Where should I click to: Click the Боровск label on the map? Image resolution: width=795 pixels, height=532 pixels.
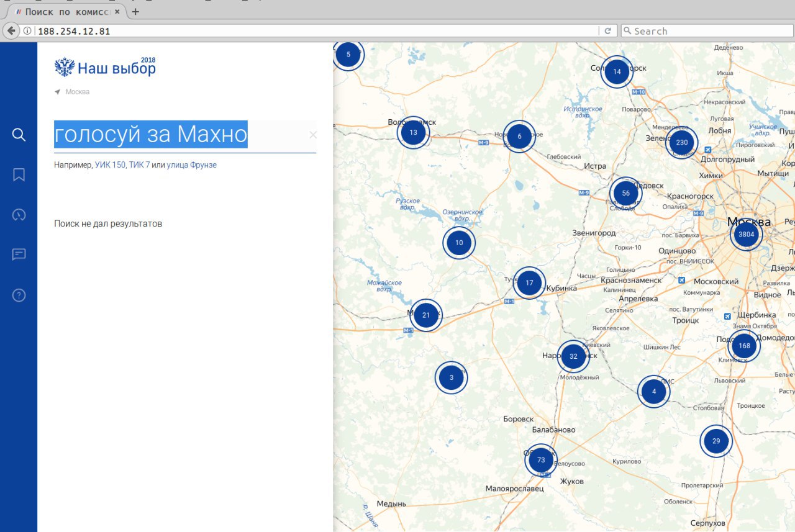tap(518, 419)
